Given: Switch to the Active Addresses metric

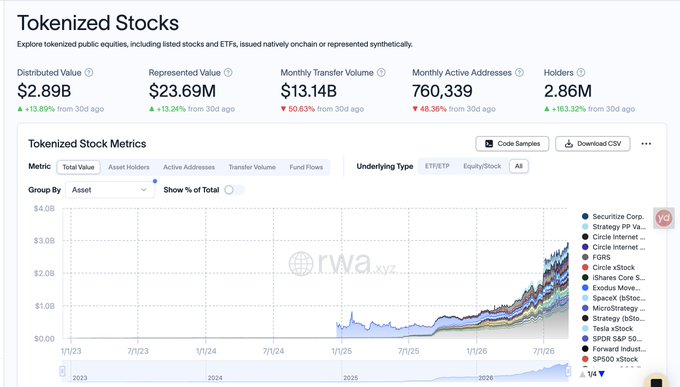Looking at the screenshot, I should click(189, 167).
